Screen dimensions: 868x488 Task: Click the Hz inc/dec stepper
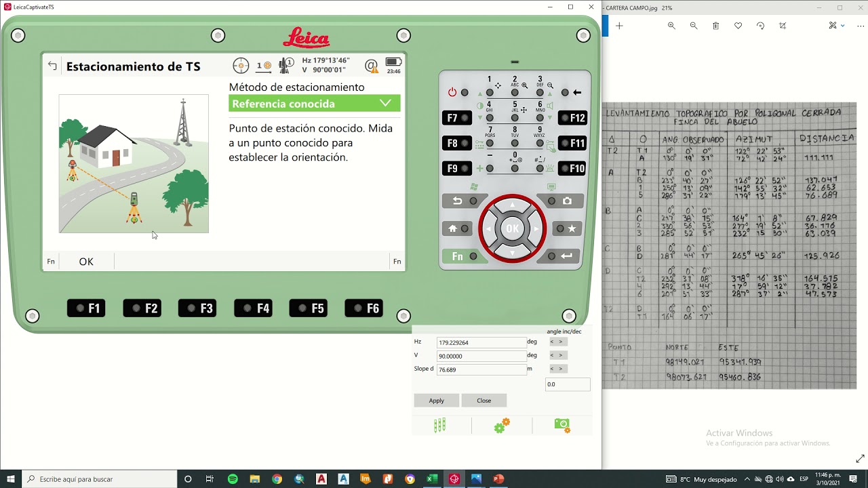click(x=557, y=342)
